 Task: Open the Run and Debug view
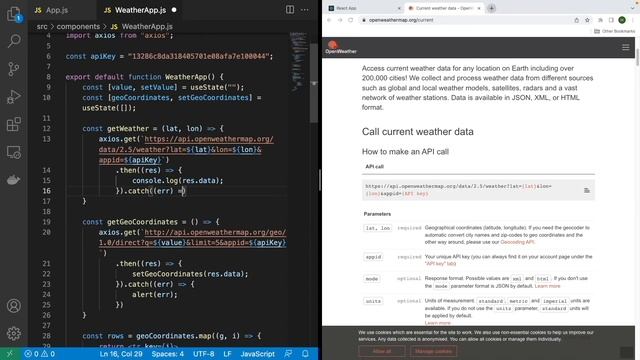point(14,96)
